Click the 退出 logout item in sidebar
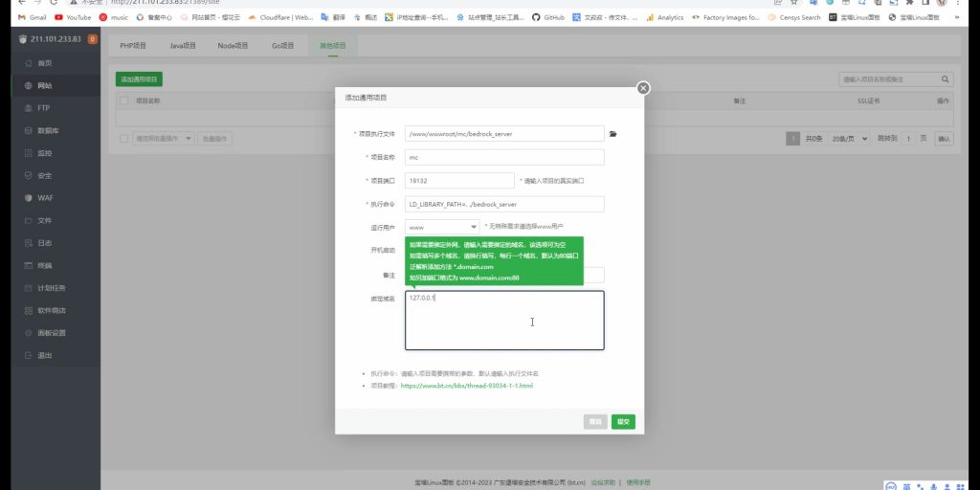 (x=45, y=355)
